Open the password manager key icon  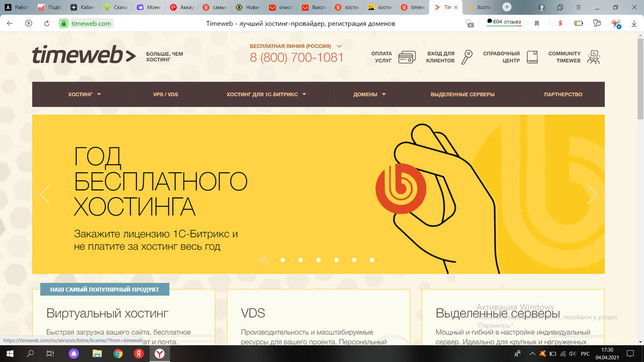click(x=597, y=24)
